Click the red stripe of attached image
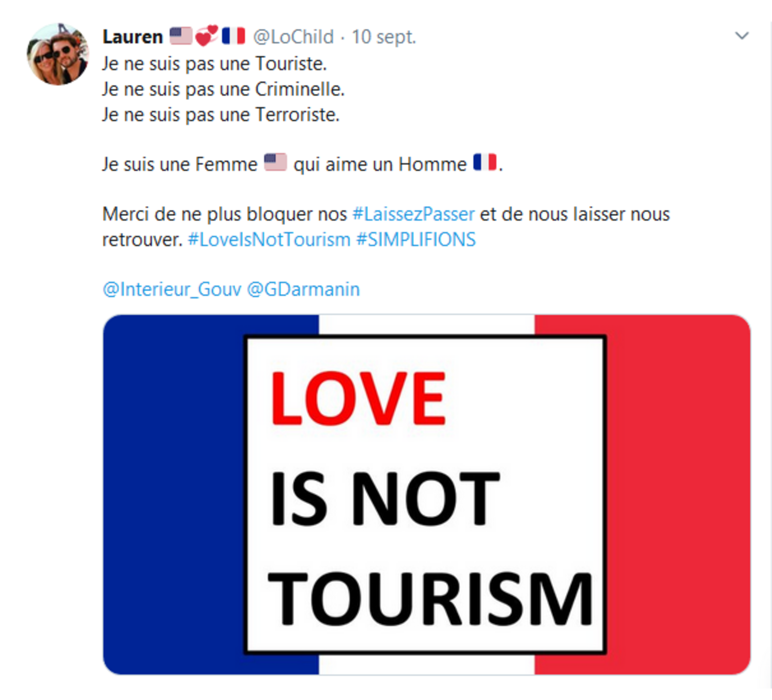Viewport: 772px width, 700px height. pos(679,494)
